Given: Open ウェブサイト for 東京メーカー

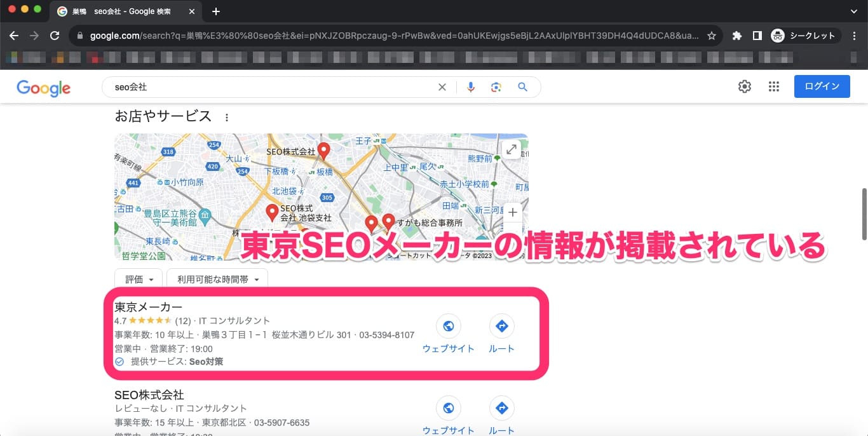Looking at the screenshot, I should 449,334.
